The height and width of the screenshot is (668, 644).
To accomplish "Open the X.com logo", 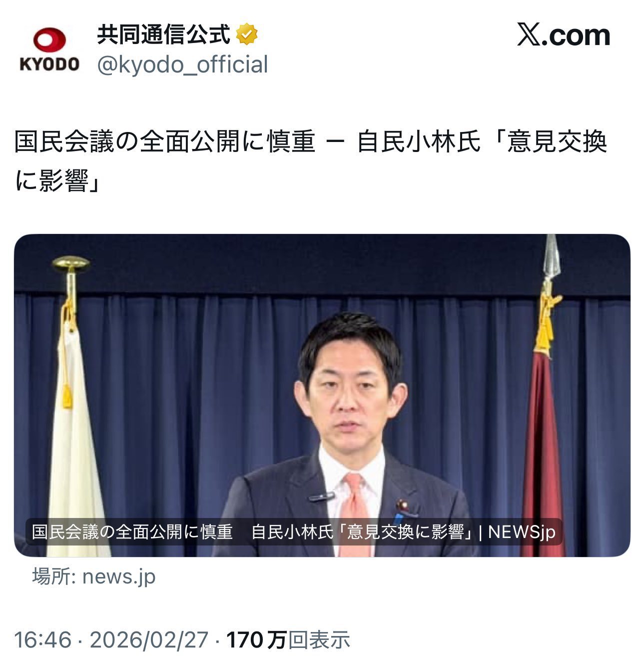I will pos(564,35).
